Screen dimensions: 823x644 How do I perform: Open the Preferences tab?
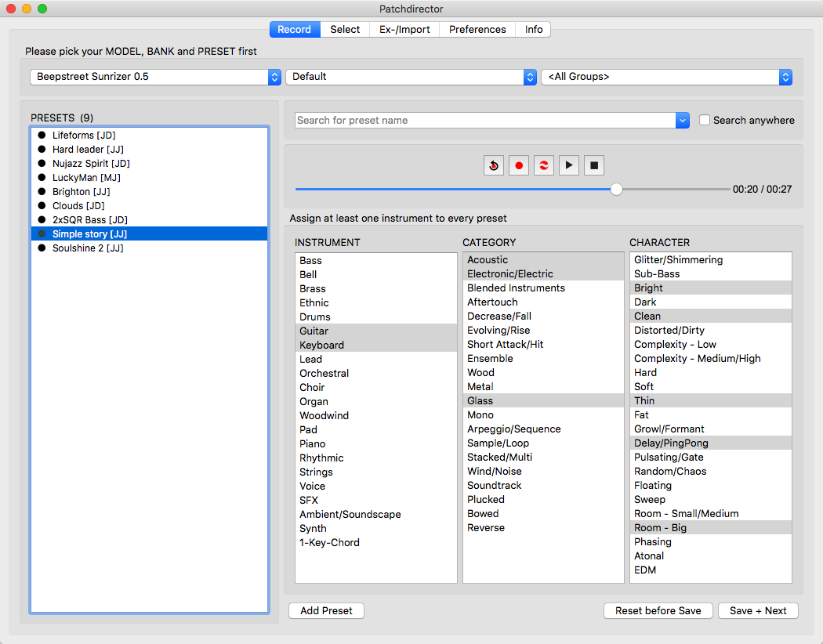[x=477, y=29]
